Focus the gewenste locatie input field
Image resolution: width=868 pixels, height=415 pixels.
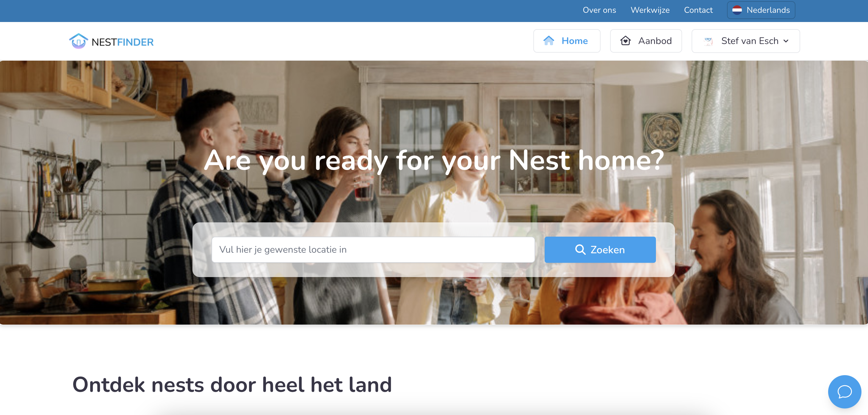(373, 250)
